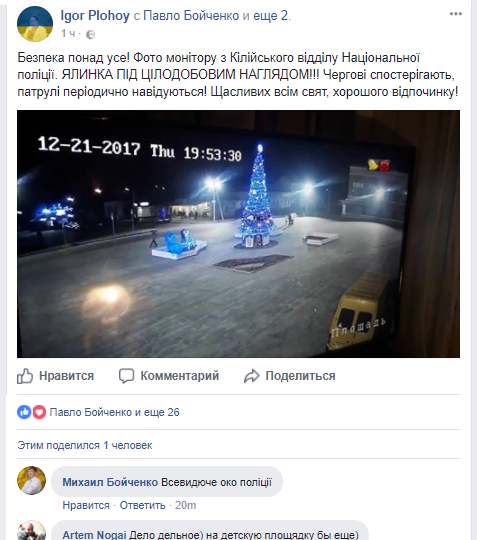Click the Поделиться button
477x540 pixels.
(x=289, y=376)
